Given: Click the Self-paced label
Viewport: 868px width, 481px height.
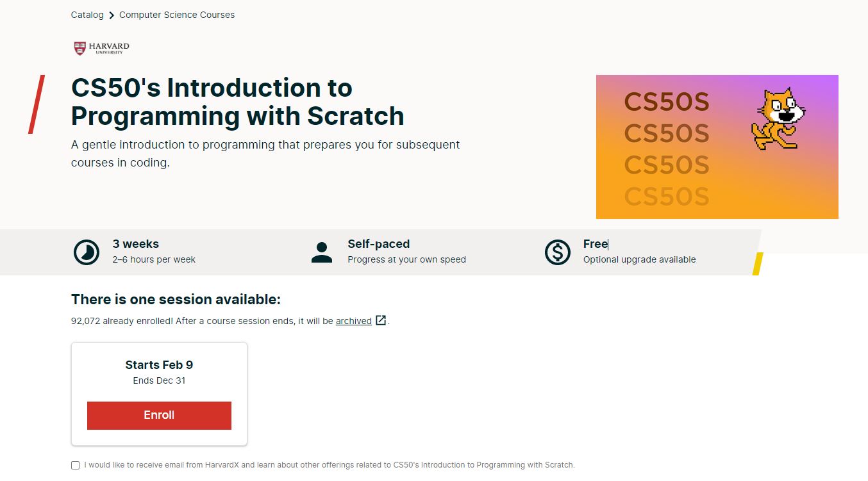Looking at the screenshot, I should coord(379,244).
